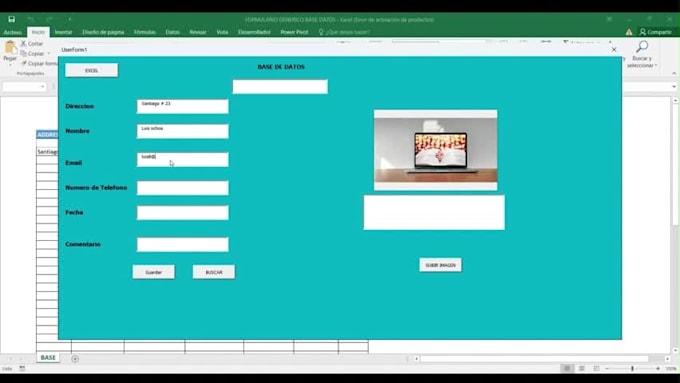Open the Archivo tab
The image size is (680, 383).
click(13, 32)
